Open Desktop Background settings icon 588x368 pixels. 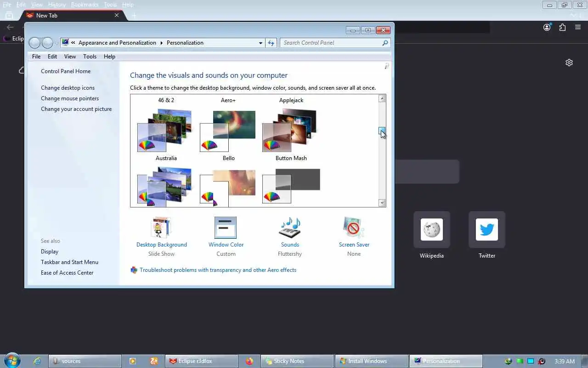[161, 228]
